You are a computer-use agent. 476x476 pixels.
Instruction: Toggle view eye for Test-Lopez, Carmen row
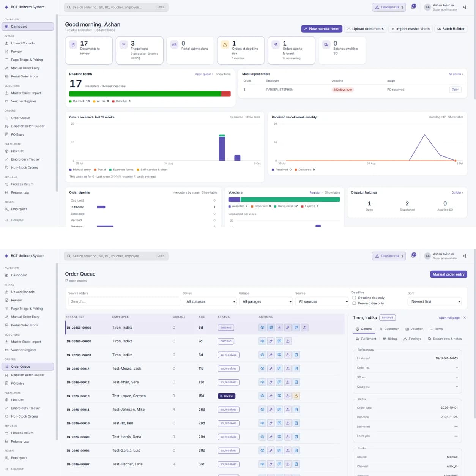[x=262, y=396]
